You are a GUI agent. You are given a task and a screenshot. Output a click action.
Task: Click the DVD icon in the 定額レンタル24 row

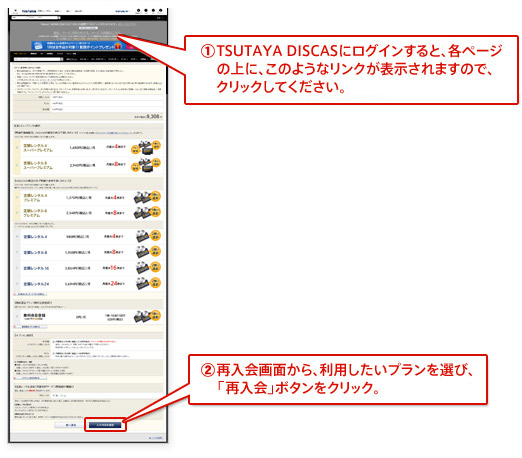click(x=142, y=284)
